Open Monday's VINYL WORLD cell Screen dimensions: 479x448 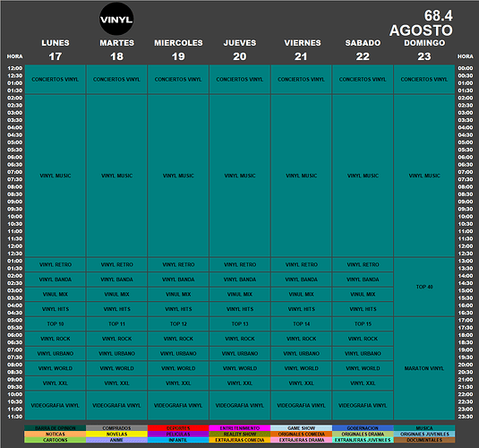(56, 368)
